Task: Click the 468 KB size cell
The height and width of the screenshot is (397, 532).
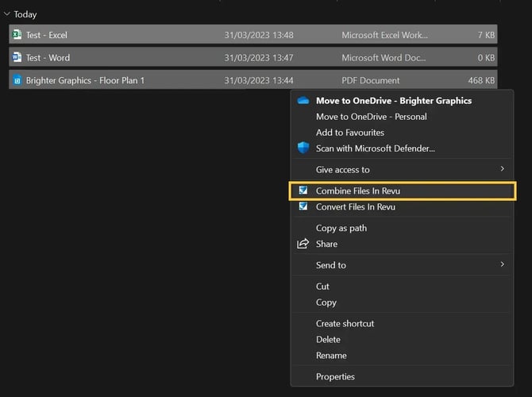Action: (481, 80)
